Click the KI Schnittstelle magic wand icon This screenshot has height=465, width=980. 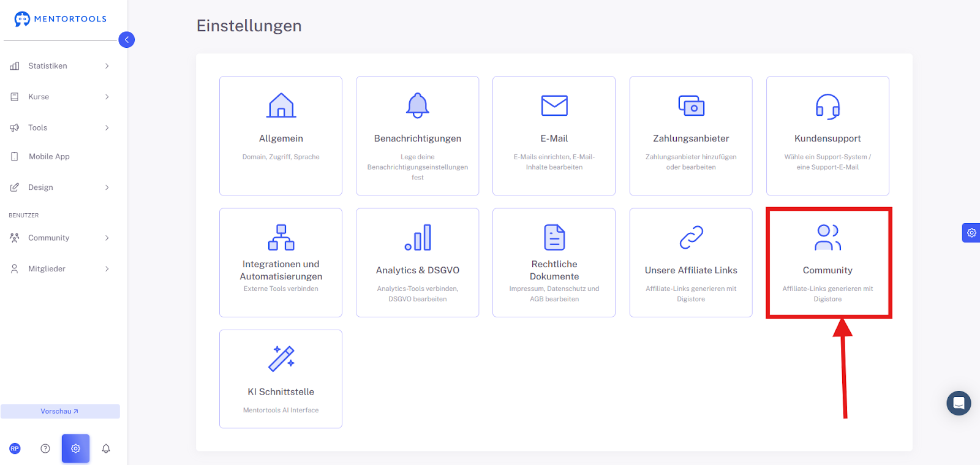tap(281, 358)
